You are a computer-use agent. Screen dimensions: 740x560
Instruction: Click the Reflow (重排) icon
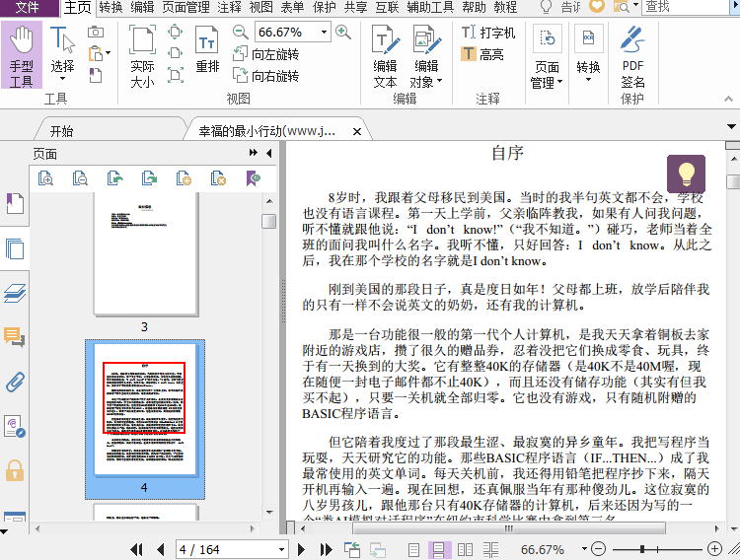tap(207, 50)
